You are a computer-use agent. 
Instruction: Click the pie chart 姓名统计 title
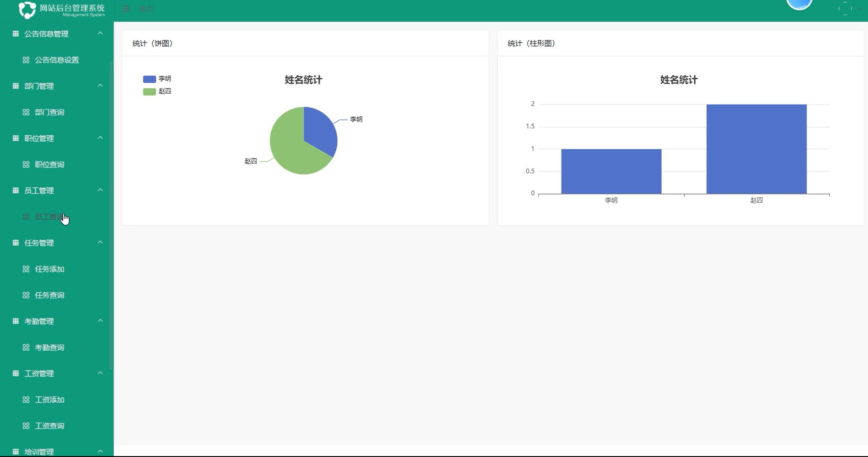303,80
